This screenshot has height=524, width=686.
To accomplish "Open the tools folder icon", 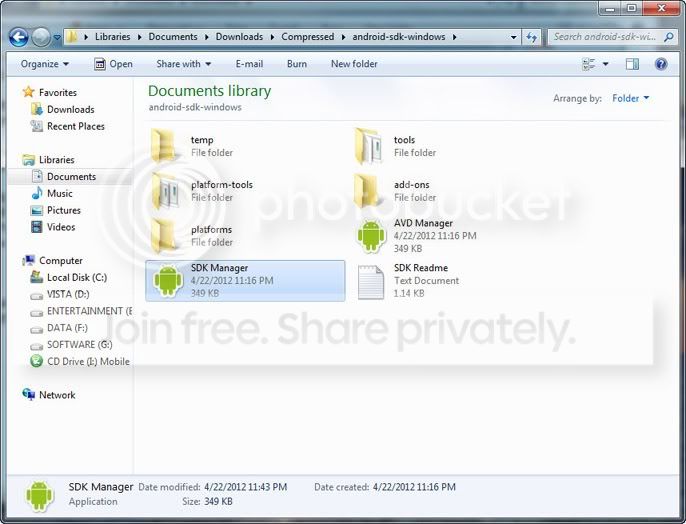I will 369,147.
